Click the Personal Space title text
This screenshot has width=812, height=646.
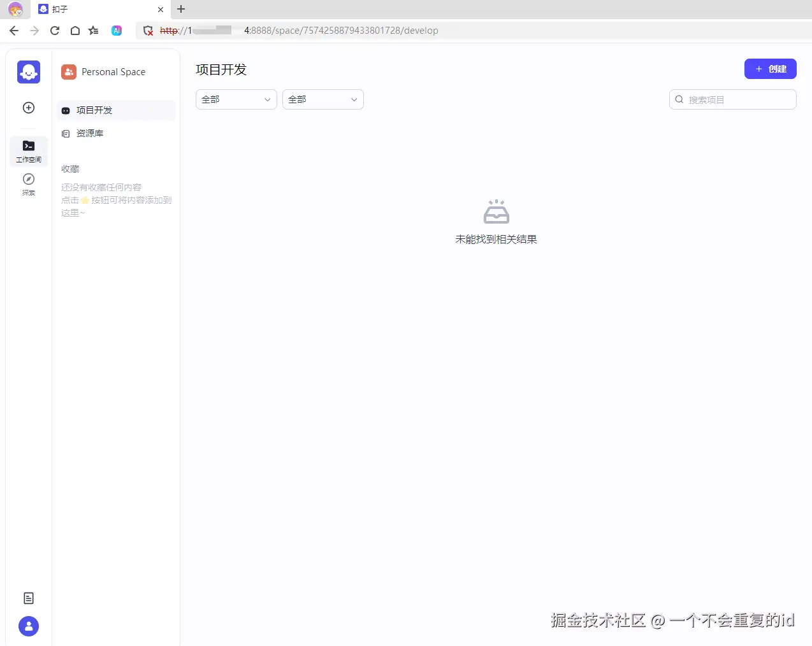(x=113, y=72)
